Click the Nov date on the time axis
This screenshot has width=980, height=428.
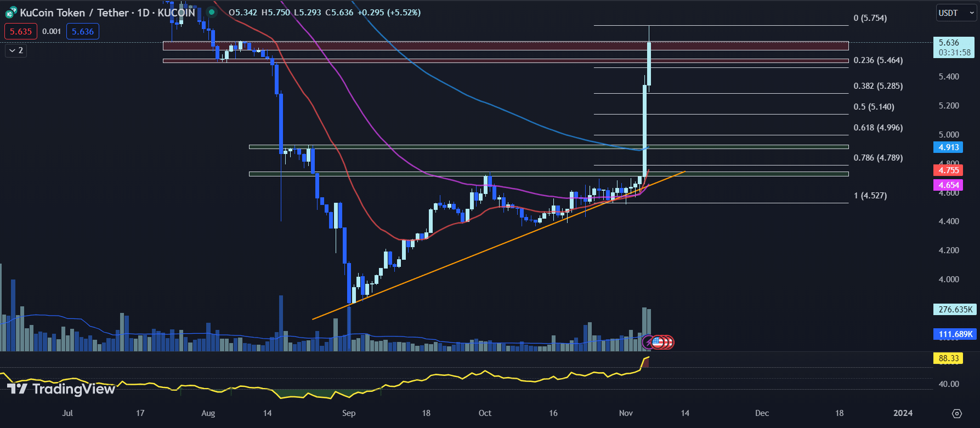pos(626,413)
